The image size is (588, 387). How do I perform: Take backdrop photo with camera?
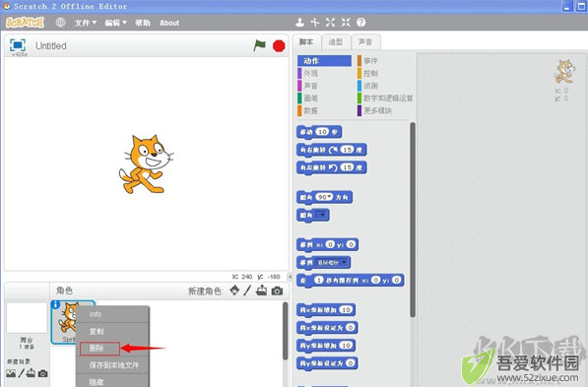pos(42,373)
